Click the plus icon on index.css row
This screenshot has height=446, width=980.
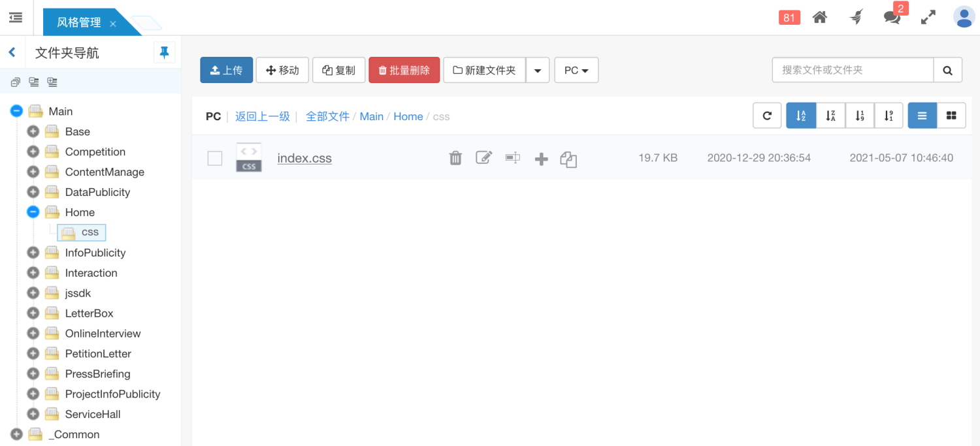(x=542, y=158)
